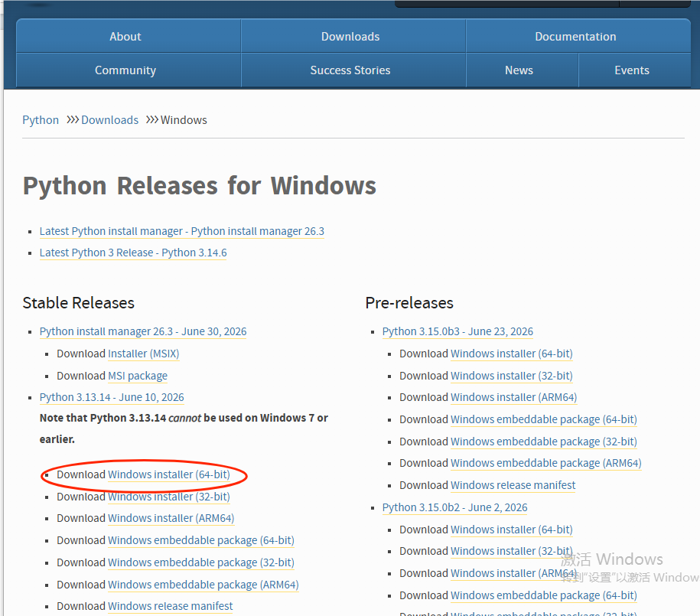Select the 'Windows' breadcrumb text
Viewport: 700px width, 616px height.
pos(184,119)
